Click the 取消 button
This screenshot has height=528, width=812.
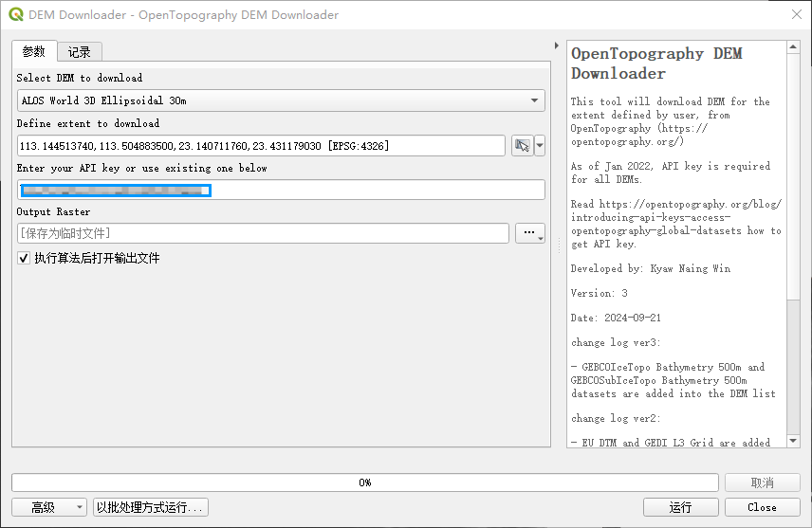click(x=763, y=482)
